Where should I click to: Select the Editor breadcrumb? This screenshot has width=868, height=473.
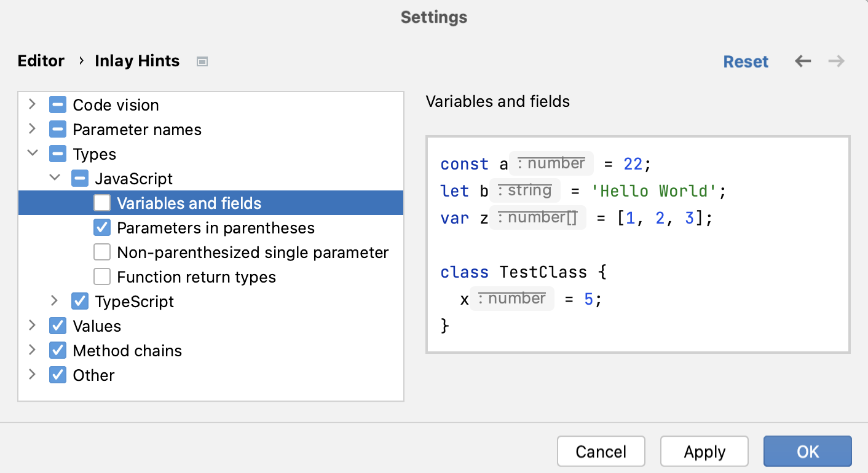point(41,61)
